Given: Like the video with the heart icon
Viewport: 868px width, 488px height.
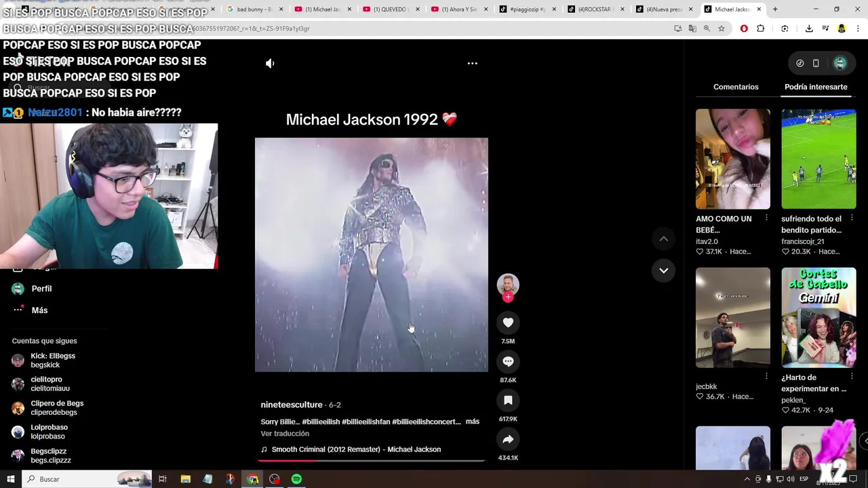Looking at the screenshot, I should [508, 323].
